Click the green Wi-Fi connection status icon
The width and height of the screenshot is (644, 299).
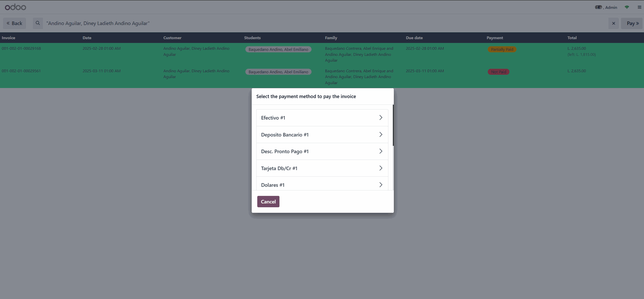627,7
